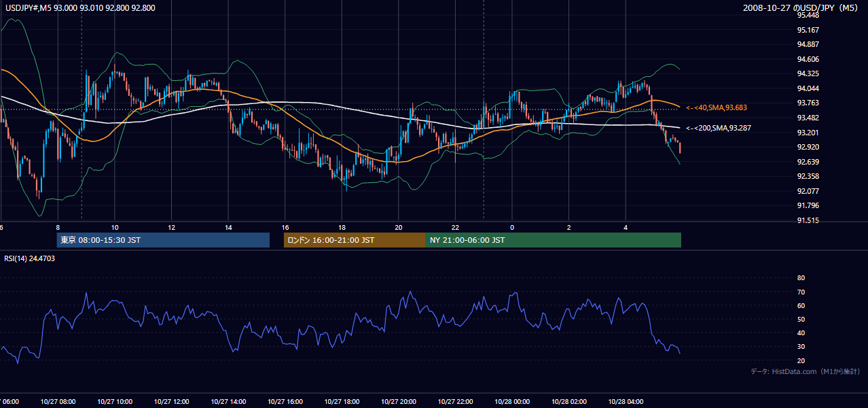This screenshot has width=868, height=408.
Task: Click the 10/27 08:00 date label
Action: tap(58, 402)
